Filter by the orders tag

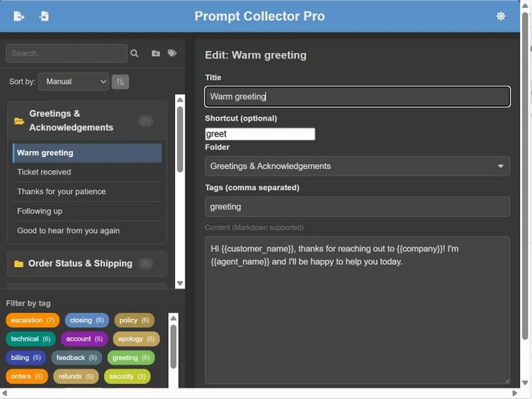[27, 376]
